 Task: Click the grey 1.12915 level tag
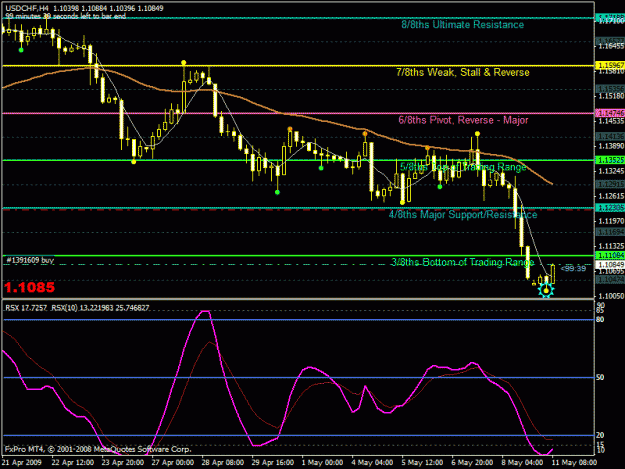point(610,184)
